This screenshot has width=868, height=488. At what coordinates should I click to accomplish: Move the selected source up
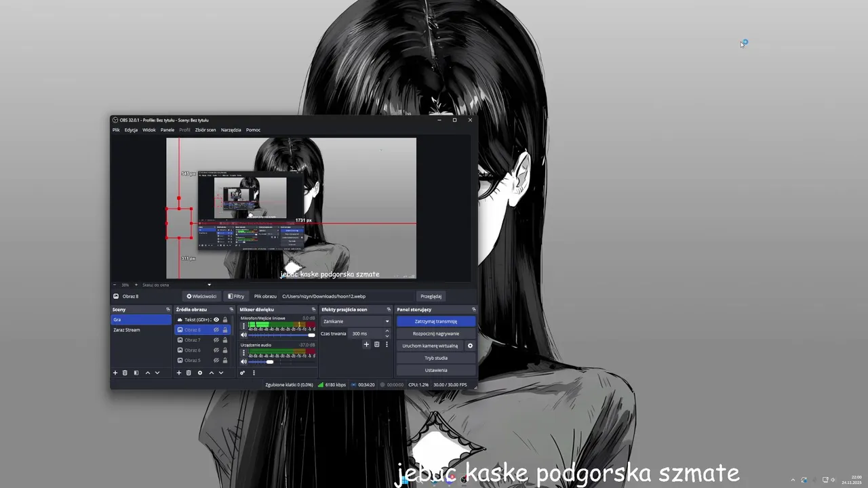211,373
